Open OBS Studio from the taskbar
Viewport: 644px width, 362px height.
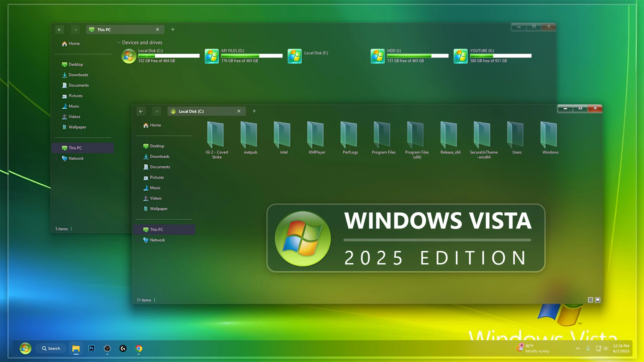pyautogui.click(x=107, y=348)
